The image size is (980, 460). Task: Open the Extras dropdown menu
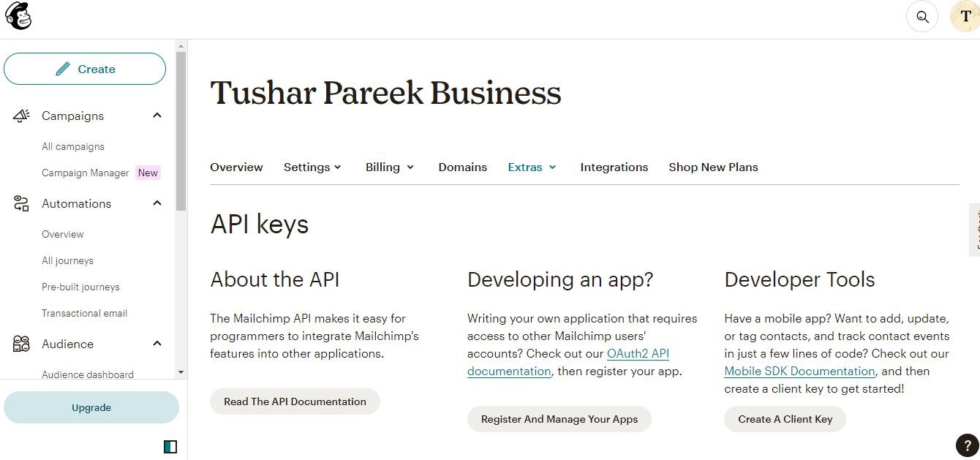coord(532,167)
